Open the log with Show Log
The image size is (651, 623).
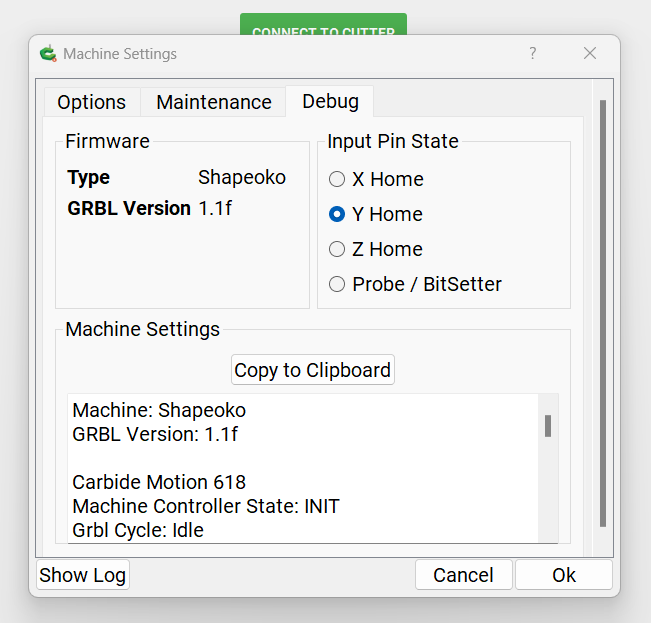click(x=83, y=575)
